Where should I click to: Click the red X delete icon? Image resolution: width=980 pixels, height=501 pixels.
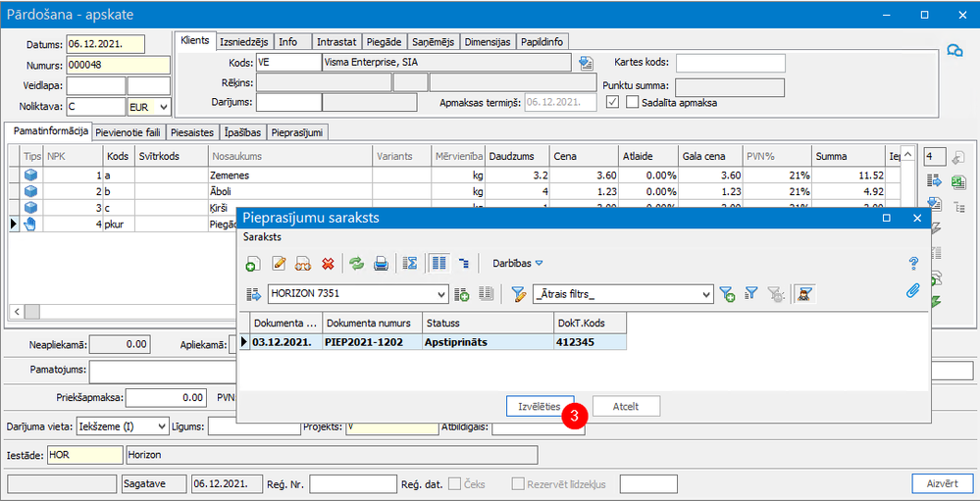[x=328, y=264]
